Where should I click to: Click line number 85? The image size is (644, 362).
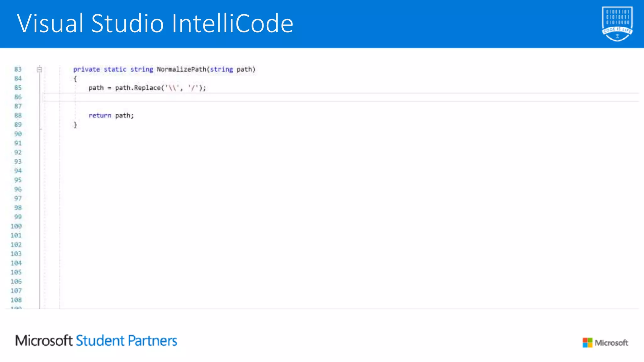point(18,88)
